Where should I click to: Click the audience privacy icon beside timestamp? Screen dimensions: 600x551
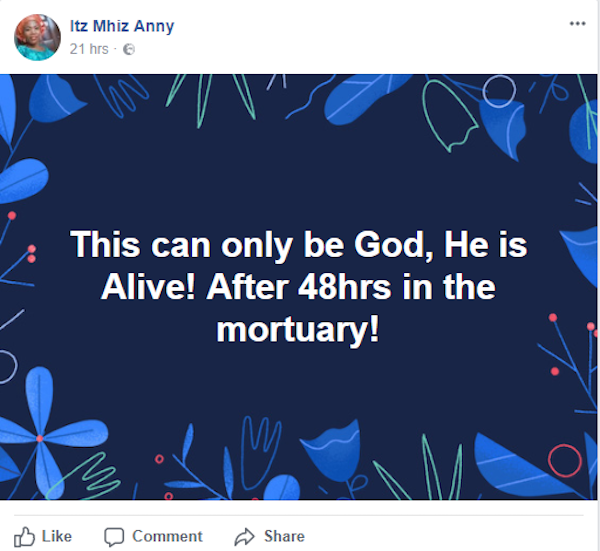point(128,48)
